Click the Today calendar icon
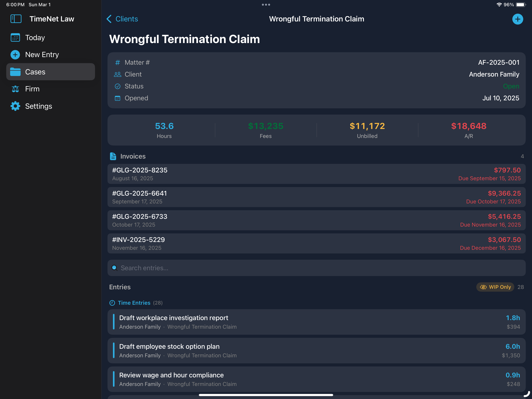The height and width of the screenshot is (399, 532). coord(15,38)
